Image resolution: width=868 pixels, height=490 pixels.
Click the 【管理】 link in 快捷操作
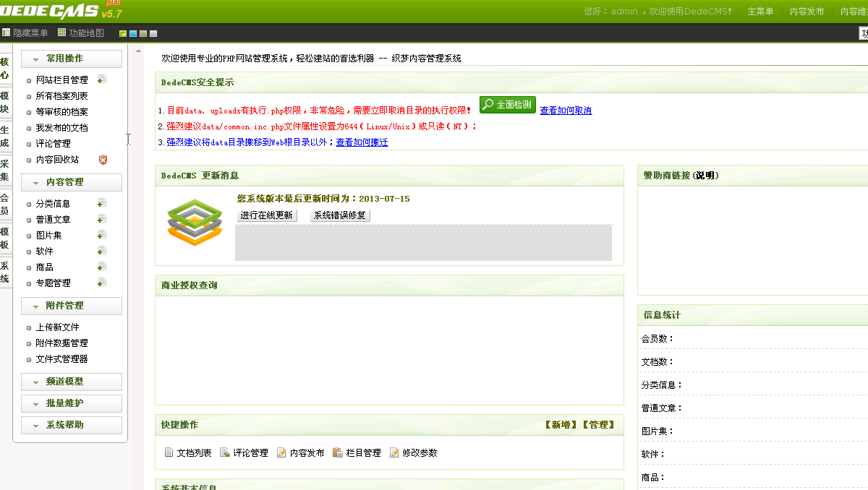click(x=598, y=425)
